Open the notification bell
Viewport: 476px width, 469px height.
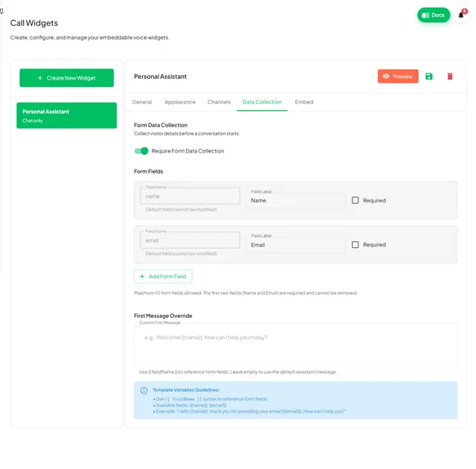tap(461, 15)
